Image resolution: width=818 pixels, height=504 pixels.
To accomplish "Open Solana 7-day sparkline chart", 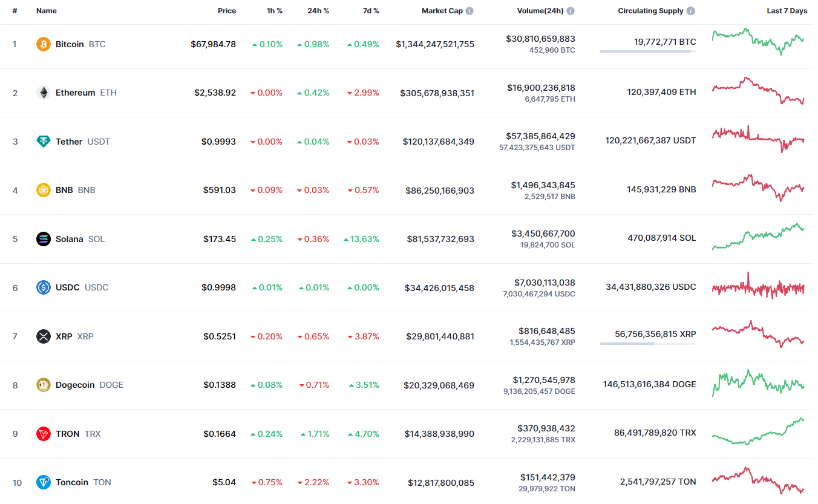I will pyautogui.click(x=758, y=236).
